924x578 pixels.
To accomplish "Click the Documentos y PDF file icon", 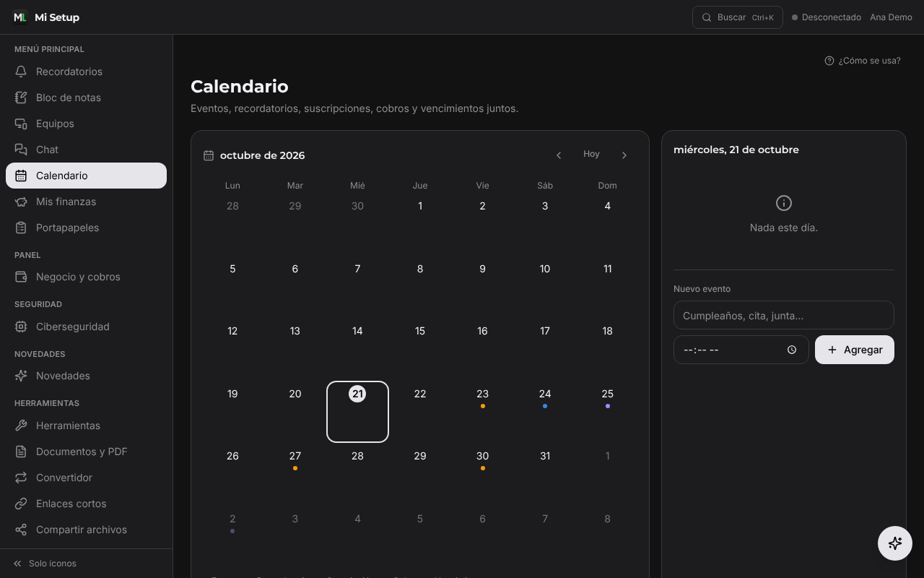I will click(21, 452).
